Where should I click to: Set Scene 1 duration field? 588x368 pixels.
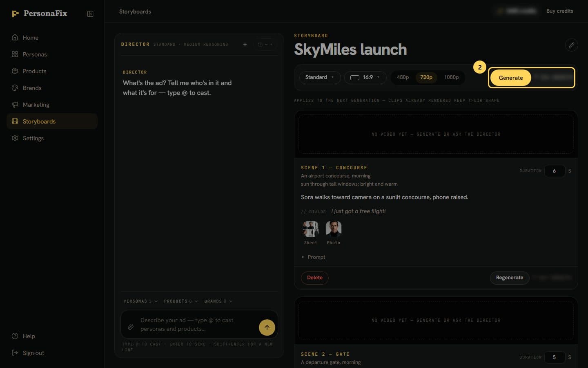pyautogui.click(x=555, y=171)
